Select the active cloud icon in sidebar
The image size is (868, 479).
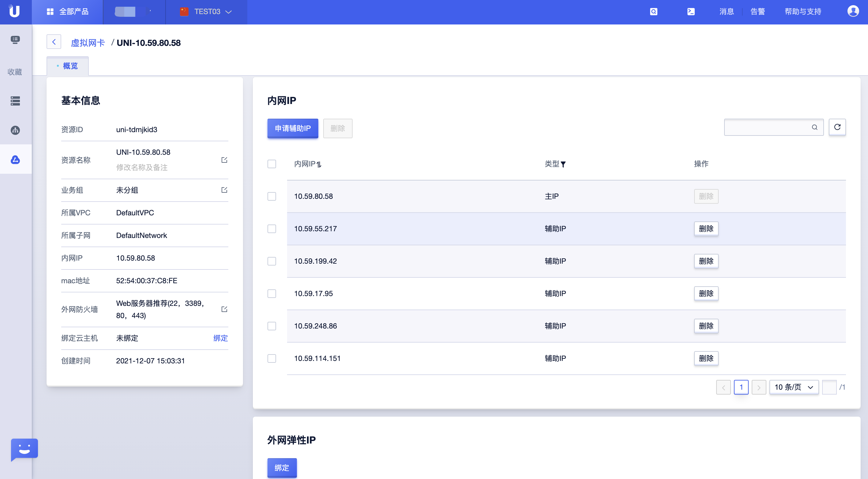click(x=15, y=160)
